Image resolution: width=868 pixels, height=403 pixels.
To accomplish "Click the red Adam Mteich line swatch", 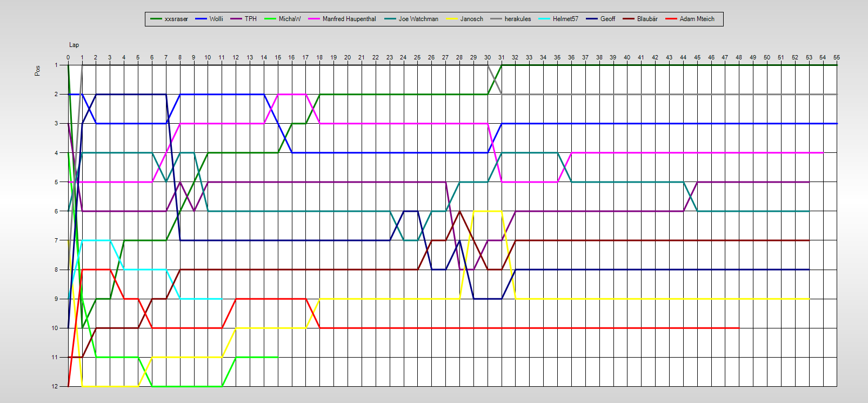I will click(672, 19).
